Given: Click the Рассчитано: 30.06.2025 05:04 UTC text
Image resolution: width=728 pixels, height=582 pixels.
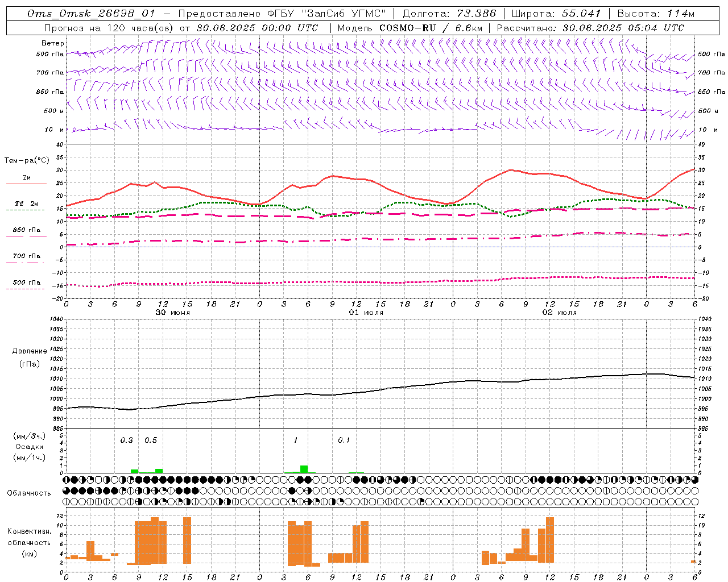Looking at the screenshot, I should [590, 28].
